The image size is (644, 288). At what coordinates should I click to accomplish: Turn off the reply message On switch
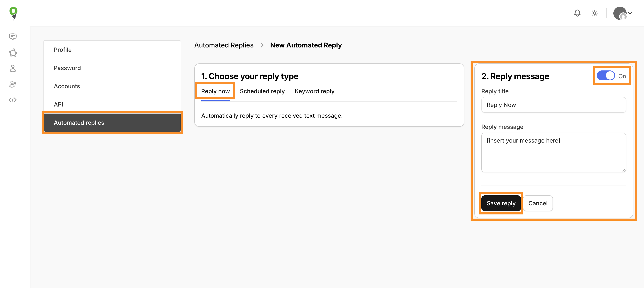pyautogui.click(x=606, y=76)
